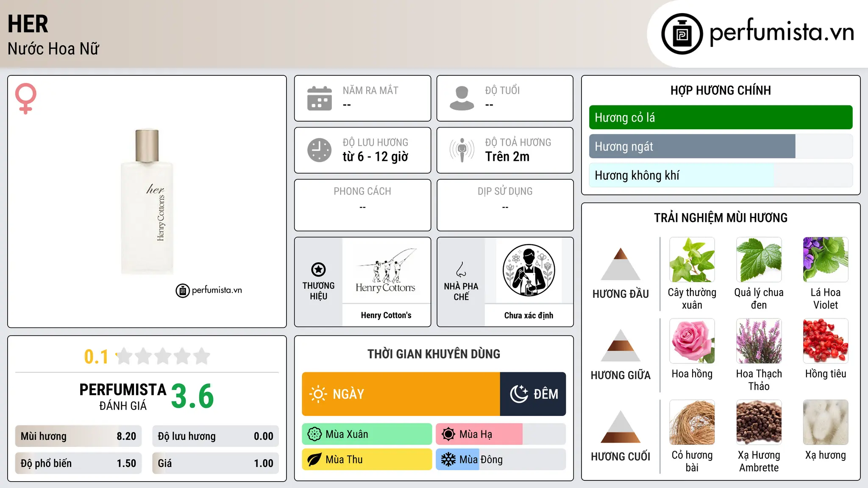Click the sillage icon beside Độ toả hương
The width and height of the screenshot is (868, 488).
coord(462,150)
